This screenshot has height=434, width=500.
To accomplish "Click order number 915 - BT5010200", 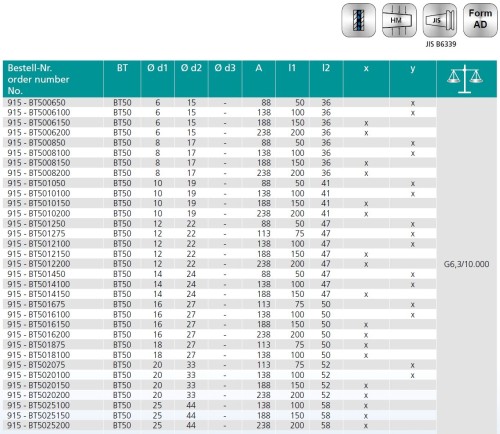I will pos(39,213).
